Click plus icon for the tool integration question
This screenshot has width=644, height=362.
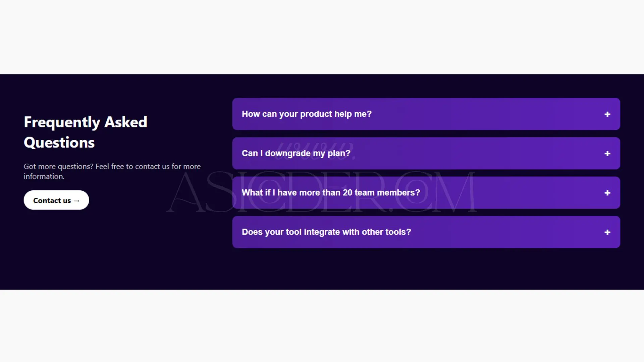tap(607, 232)
